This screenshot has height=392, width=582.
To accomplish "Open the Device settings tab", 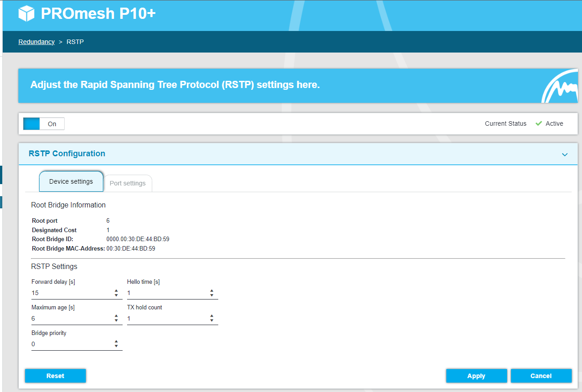I will pyautogui.click(x=71, y=181).
